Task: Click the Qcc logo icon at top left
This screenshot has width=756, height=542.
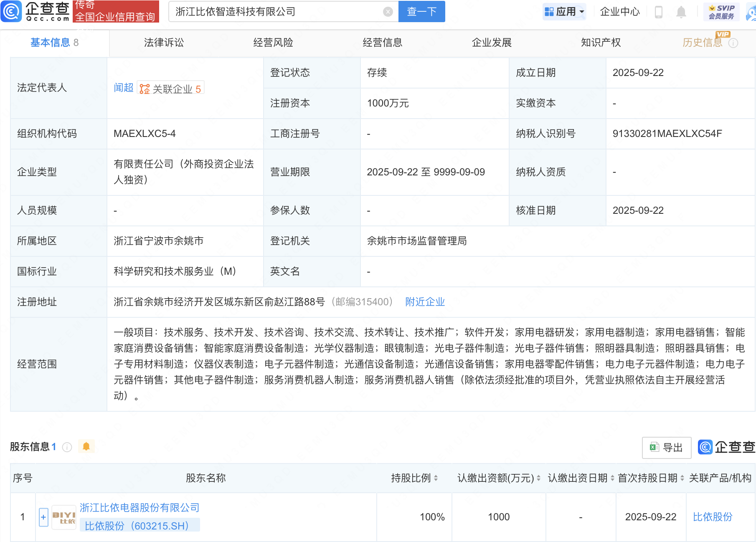Action: tap(11, 11)
